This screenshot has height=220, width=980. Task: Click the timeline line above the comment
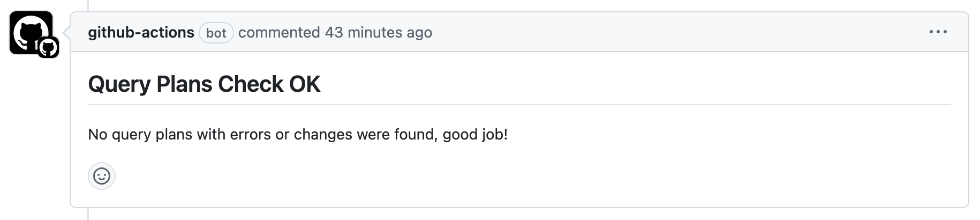pyautogui.click(x=87, y=5)
